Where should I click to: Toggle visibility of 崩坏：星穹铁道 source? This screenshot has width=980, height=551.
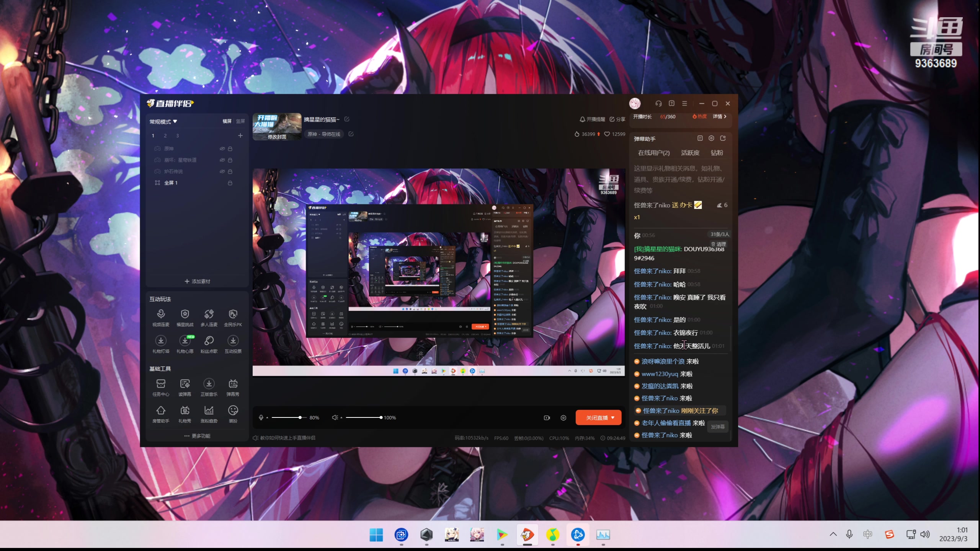(x=222, y=160)
